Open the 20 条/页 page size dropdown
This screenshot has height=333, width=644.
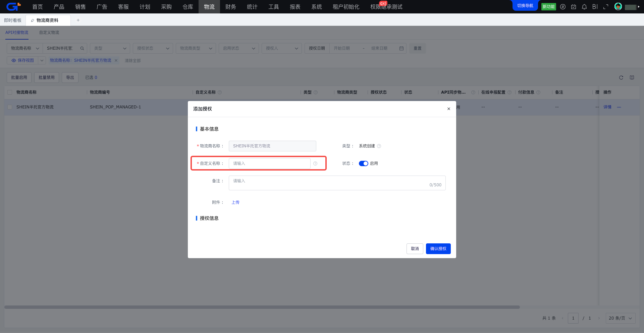click(x=621, y=318)
